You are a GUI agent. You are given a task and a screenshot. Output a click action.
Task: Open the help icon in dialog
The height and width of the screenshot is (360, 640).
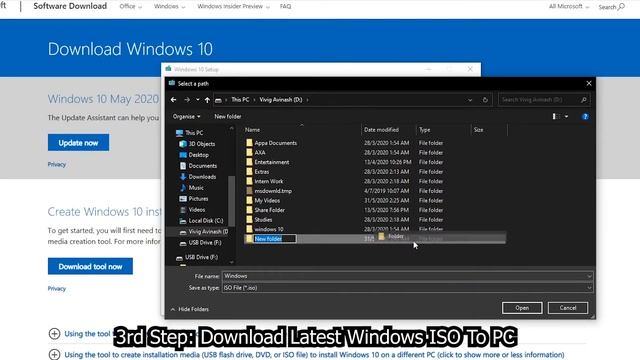click(585, 116)
